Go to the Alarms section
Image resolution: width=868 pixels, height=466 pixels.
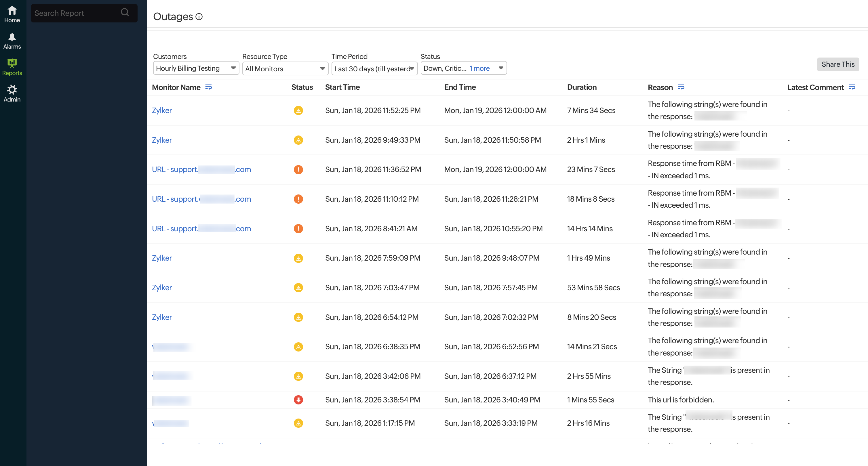tap(12, 41)
